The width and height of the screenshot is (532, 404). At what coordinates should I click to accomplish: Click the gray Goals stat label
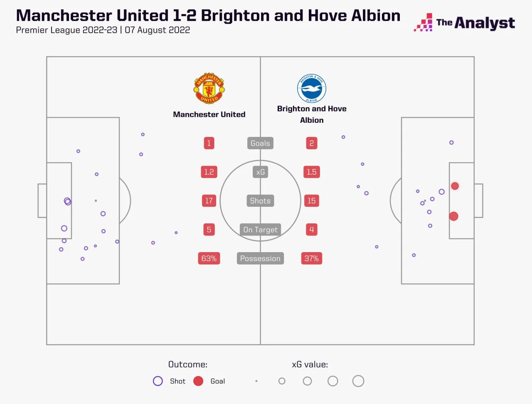(x=260, y=143)
